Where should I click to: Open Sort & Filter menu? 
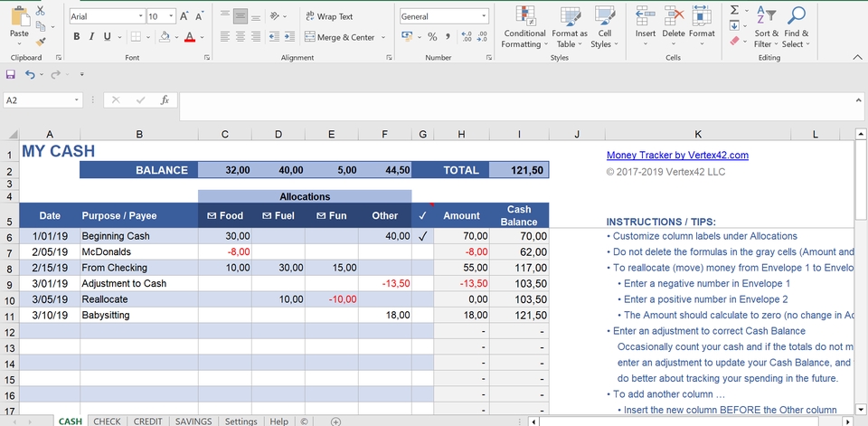tap(766, 27)
